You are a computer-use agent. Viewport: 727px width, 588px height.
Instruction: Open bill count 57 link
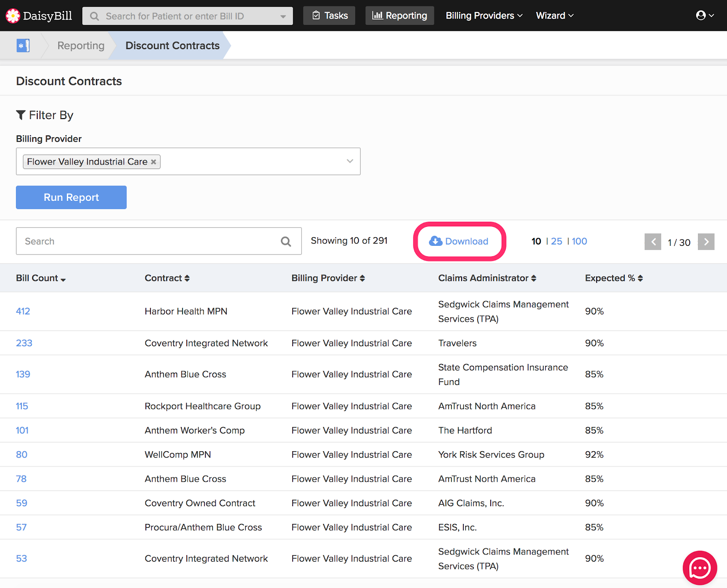point(21,527)
